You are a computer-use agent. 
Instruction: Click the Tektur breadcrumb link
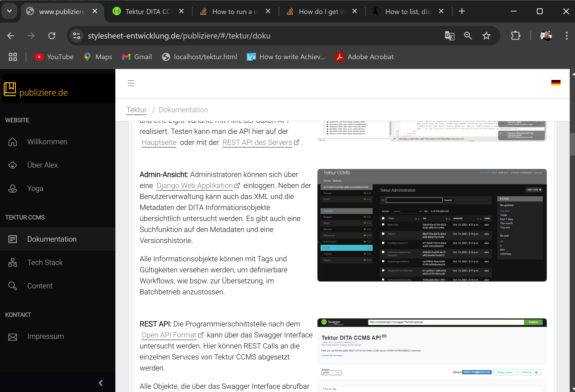pyautogui.click(x=136, y=110)
